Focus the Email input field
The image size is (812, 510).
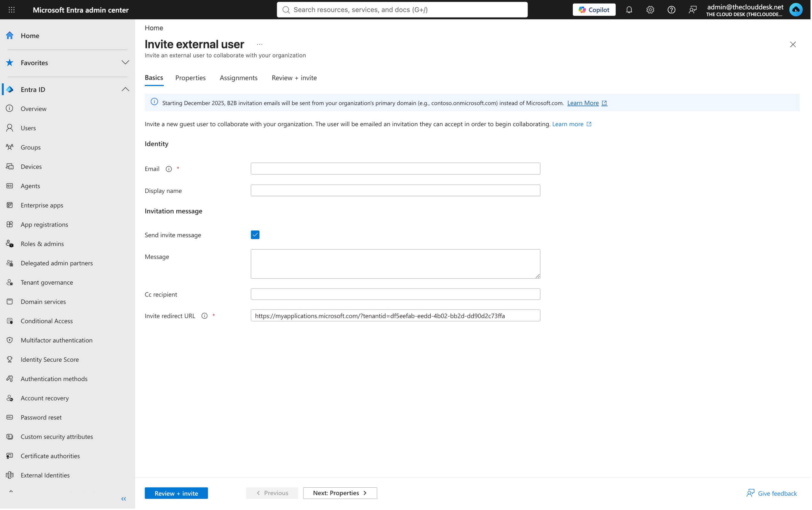[x=395, y=169]
